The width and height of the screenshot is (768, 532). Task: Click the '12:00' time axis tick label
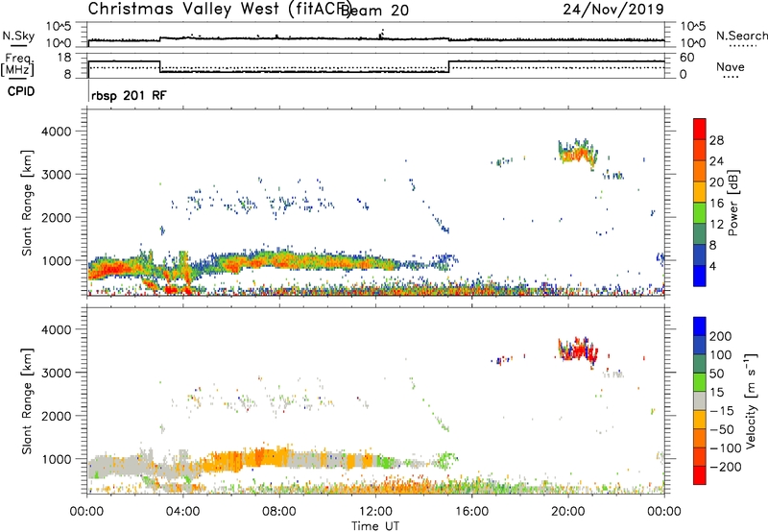[375, 512]
